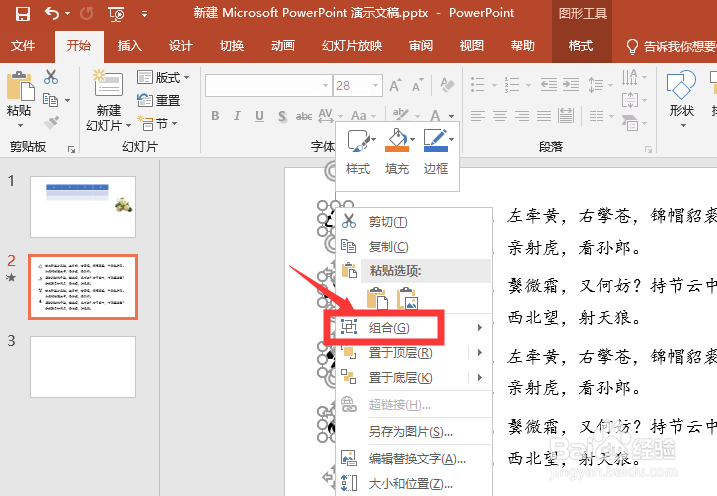The width and height of the screenshot is (717, 496).
Task: Open the 帮助 tab
Action: coord(523,46)
